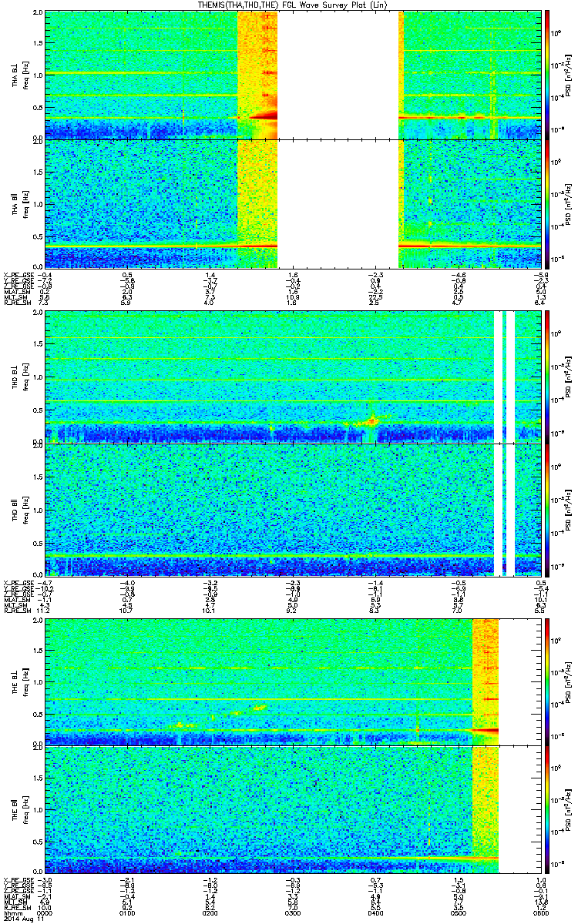This screenshot has height=924, width=578.
Task: Click the THE B-perpendicular PSD color bar
Action: click(548, 681)
